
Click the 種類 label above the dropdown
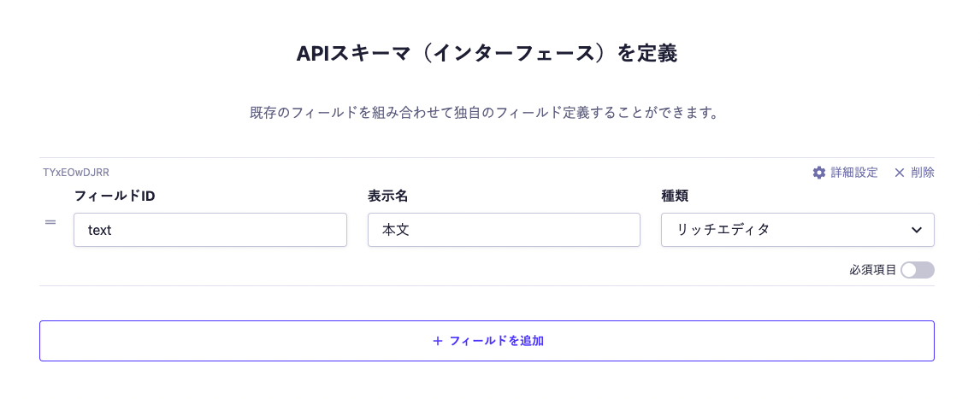coord(675,196)
